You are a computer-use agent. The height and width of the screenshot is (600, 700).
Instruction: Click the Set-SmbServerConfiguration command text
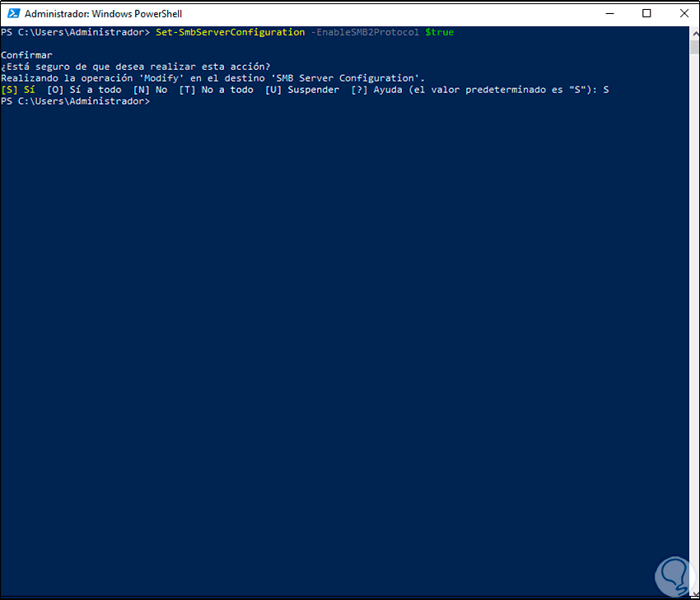coord(230,32)
